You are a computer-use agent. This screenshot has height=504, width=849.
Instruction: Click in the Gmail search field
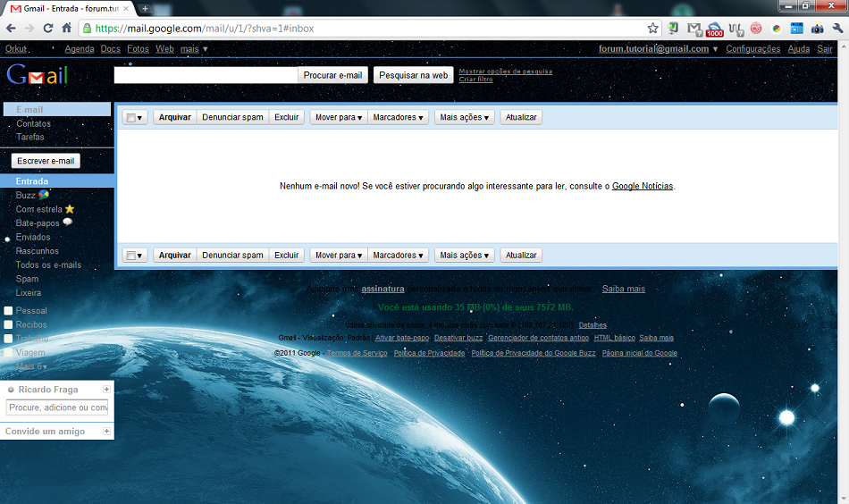[206, 75]
